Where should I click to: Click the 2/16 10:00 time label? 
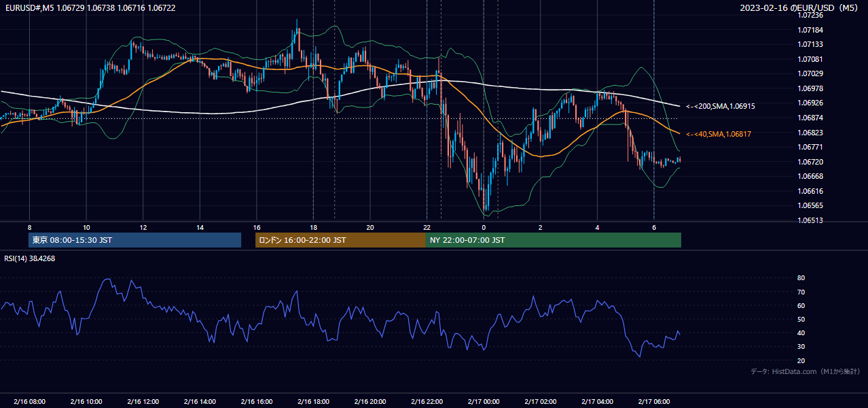pos(86,402)
